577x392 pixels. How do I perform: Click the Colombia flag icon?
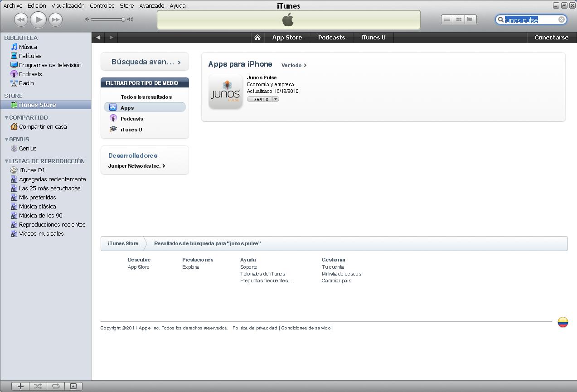(562, 322)
